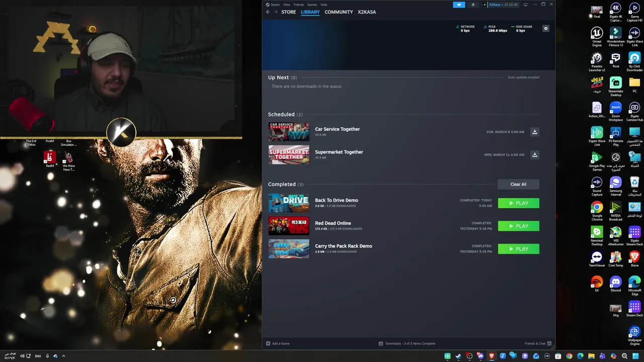Screen dimensions: 644x362
Task: Start download for Supermarket Together
Action: 535,154
